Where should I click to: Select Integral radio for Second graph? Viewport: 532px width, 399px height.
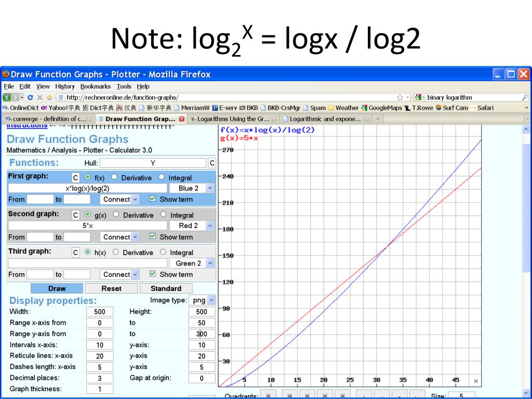[x=163, y=214]
